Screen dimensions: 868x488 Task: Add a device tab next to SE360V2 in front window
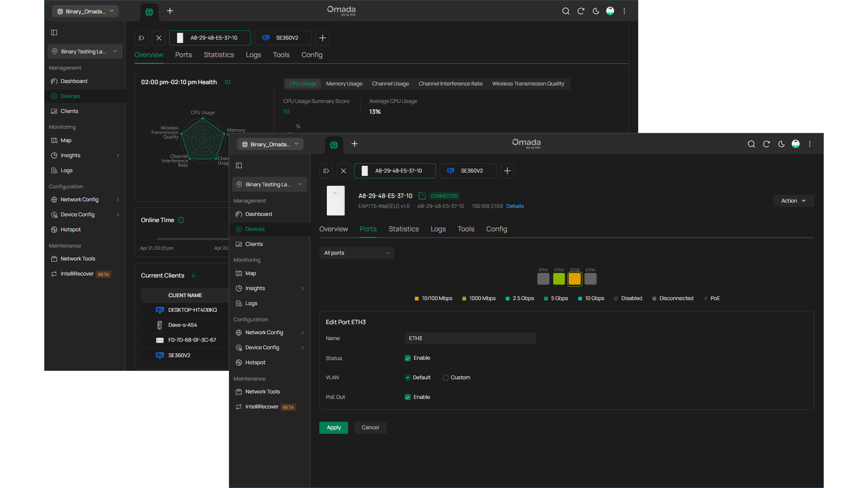click(507, 171)
